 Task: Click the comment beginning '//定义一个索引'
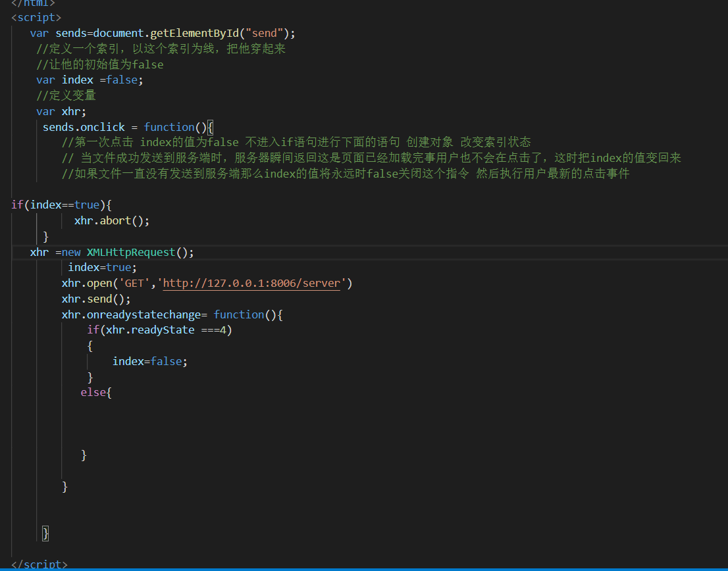click(161, 49)
